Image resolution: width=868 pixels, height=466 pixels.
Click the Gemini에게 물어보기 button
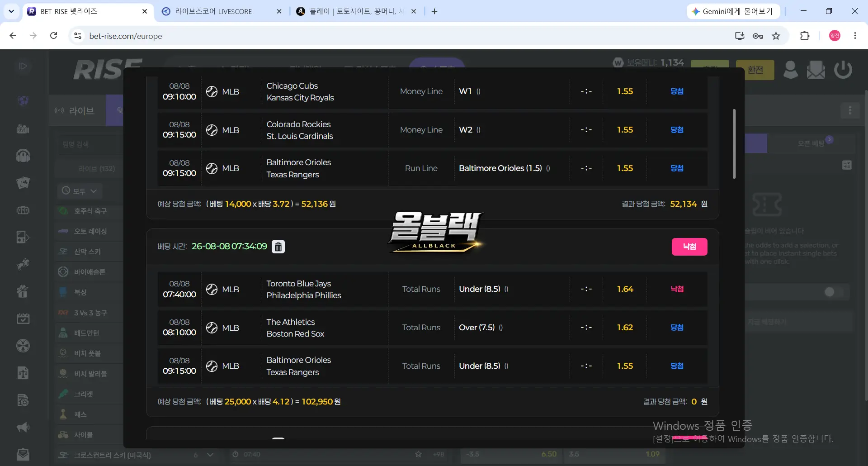point(733,11)
